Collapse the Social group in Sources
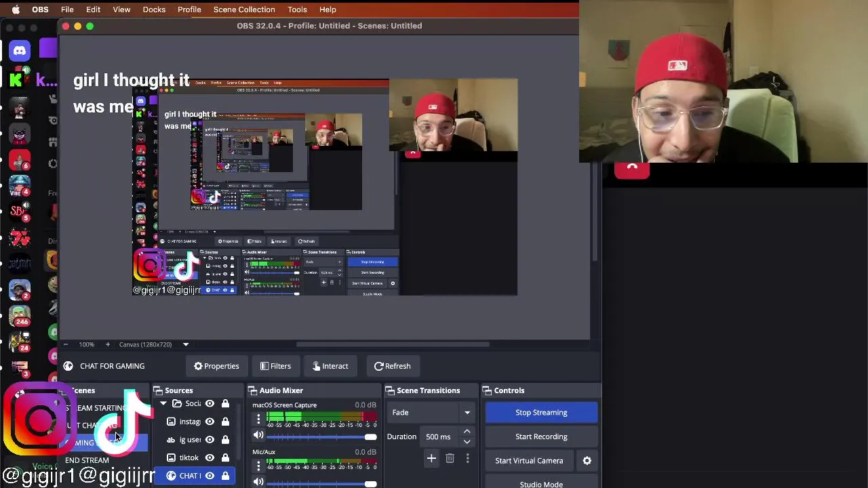The height and width of the screenshot is (488, 868). tap(163, 404)
